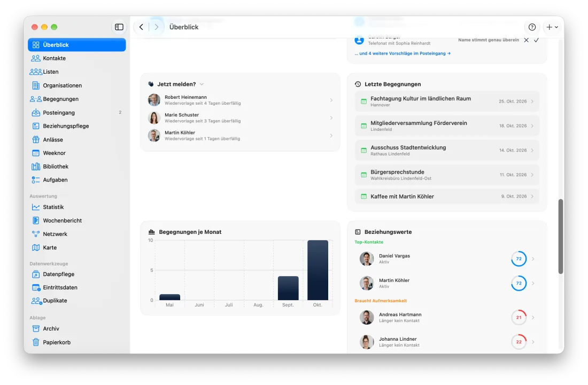Click the Posteingang inbox icon
This screenshot has width=588, height=385.
click(36, 112)
